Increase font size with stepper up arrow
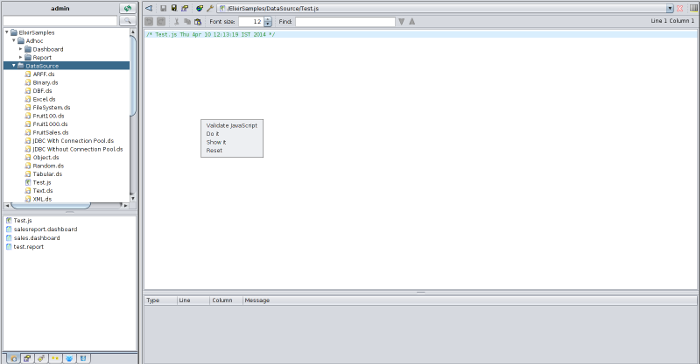The height and width of the screenshot is (364, 700). click(x=267, y=19)
